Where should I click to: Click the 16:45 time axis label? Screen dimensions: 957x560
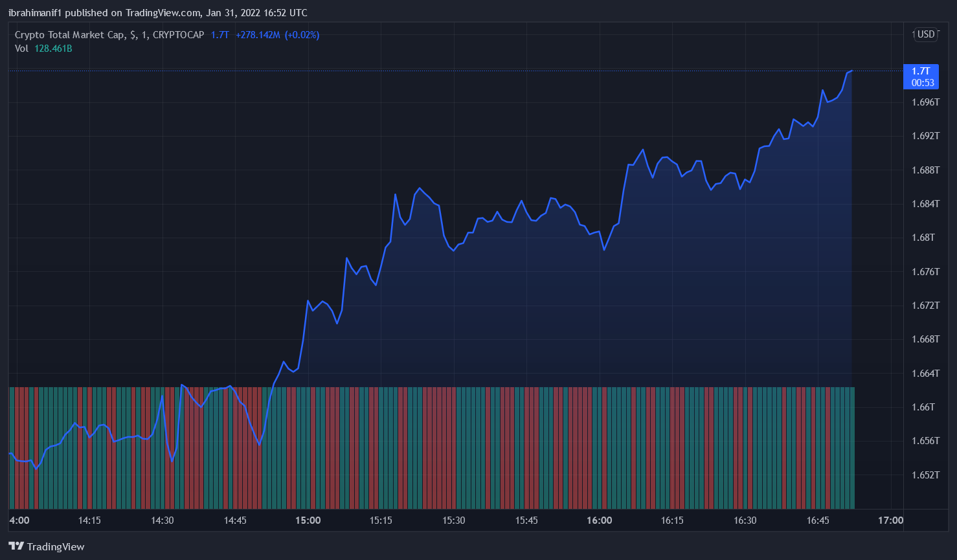tap(818, 521)
